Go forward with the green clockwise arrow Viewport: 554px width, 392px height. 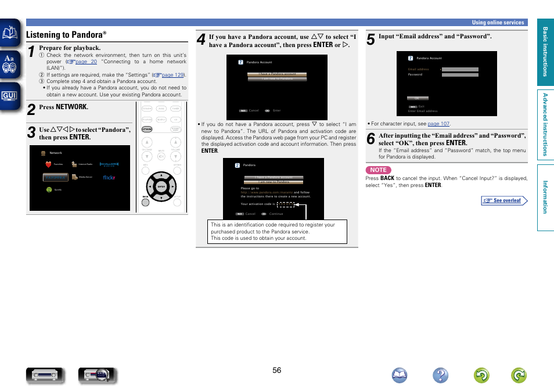(x=519, y=375)
